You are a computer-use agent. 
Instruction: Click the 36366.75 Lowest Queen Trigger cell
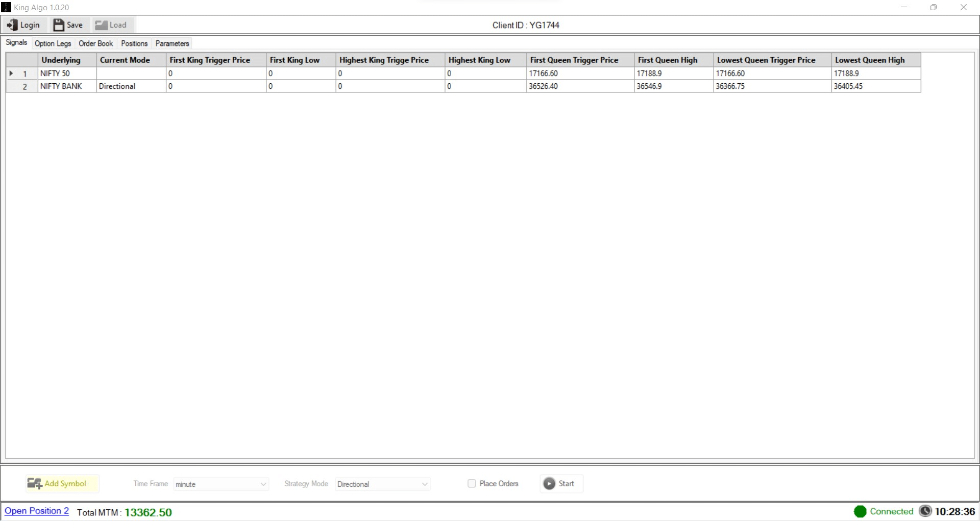click(x=772, y=86)
